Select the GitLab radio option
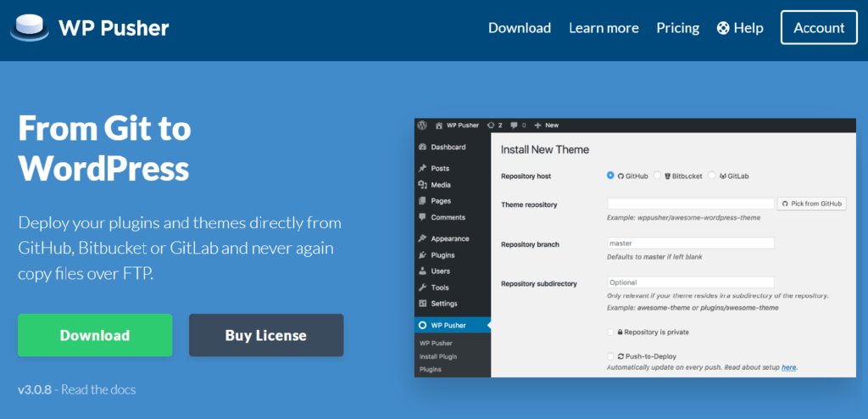This screenshot has width=868, height=419. (711, 176)
